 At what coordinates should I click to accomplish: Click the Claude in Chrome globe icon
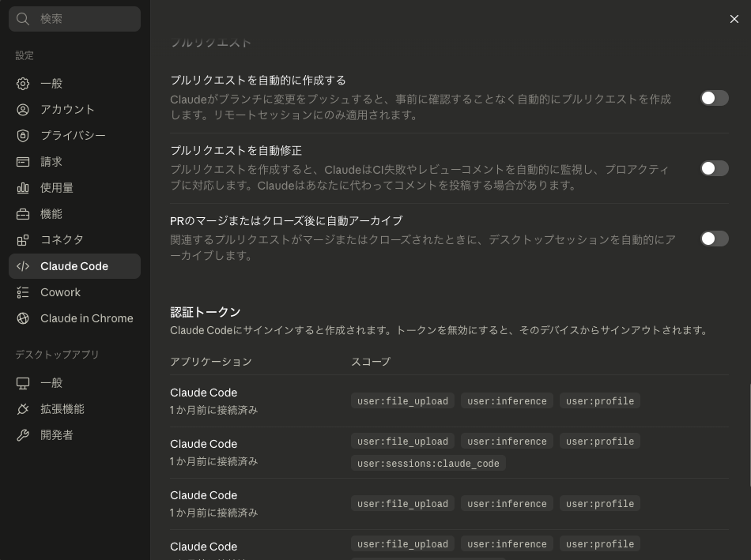(22, 318)
